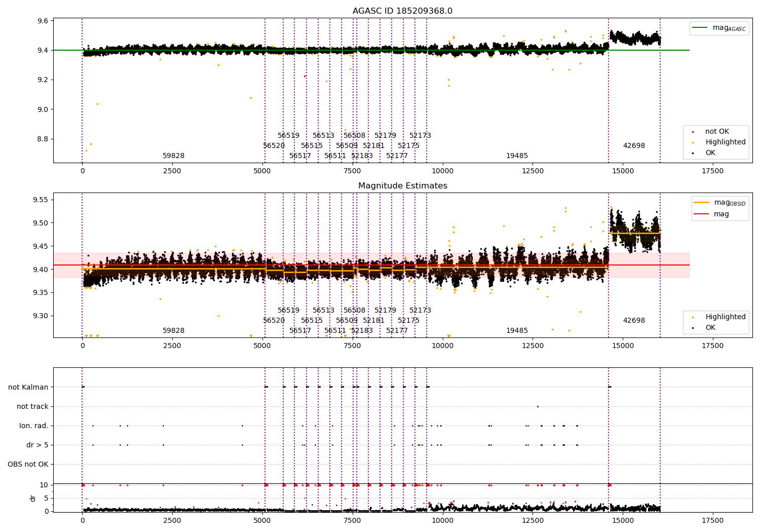Viewport: 760px width, 532px height.
Task: Click obsid label 56511 in the top plot
Action: (x=335, y=156)
